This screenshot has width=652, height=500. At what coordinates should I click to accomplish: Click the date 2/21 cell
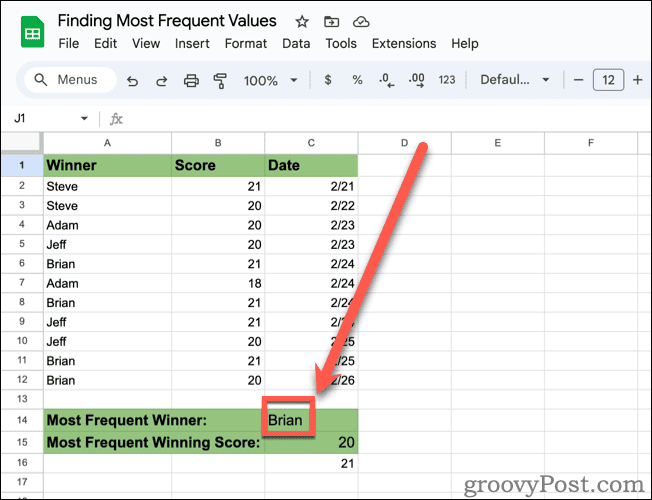click(311, 186)
